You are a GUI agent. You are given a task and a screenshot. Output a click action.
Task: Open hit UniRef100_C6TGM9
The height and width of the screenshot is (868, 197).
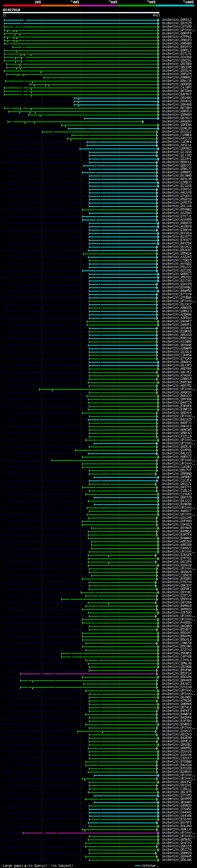tap(177, 26)
